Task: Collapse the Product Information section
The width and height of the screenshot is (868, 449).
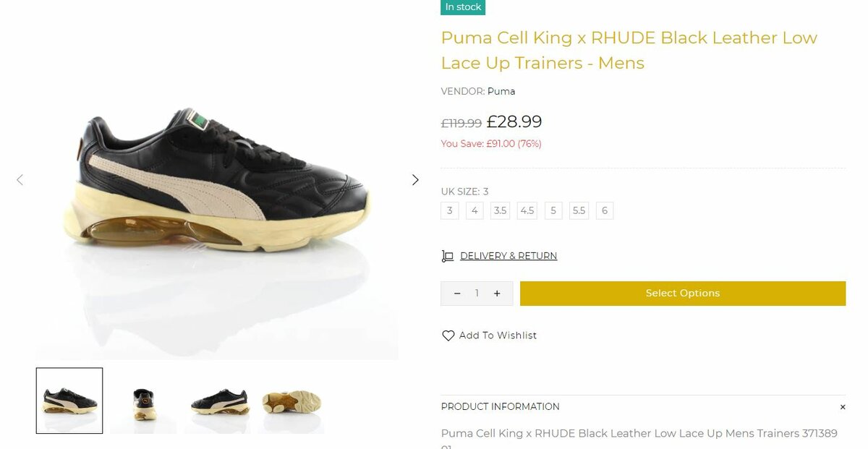Action: pos(843,407)
